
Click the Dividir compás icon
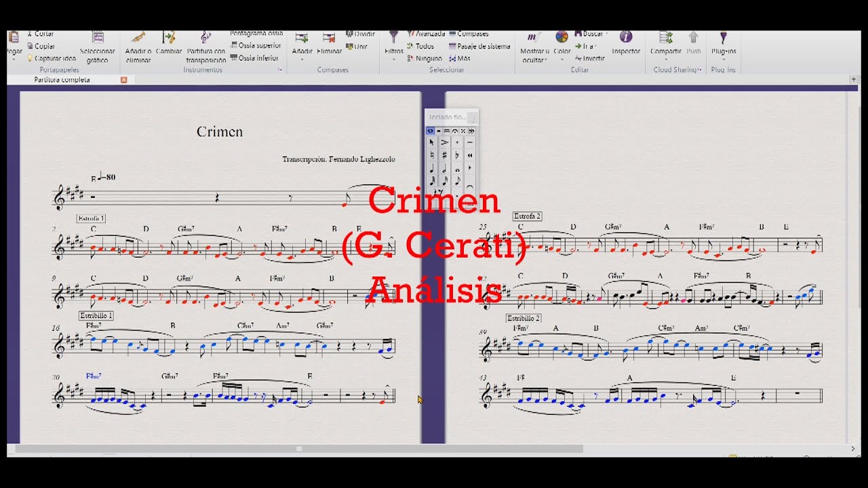(x=349, y=34)
